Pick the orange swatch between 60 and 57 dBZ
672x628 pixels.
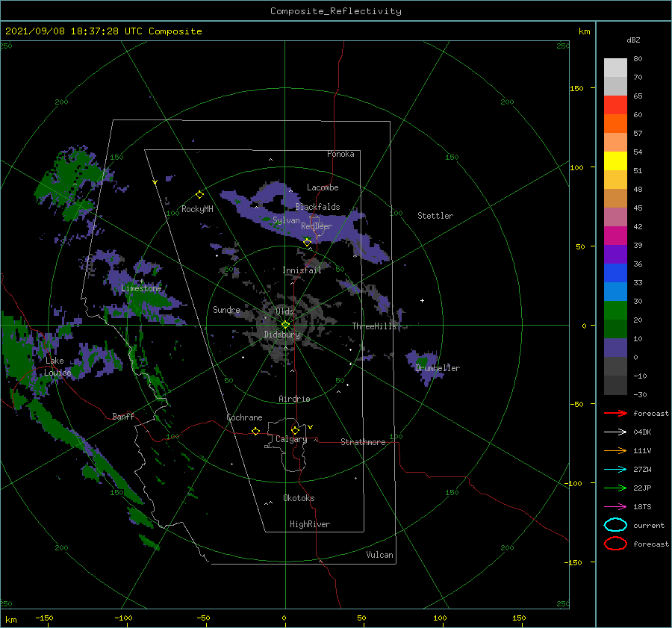coord(615,124)
